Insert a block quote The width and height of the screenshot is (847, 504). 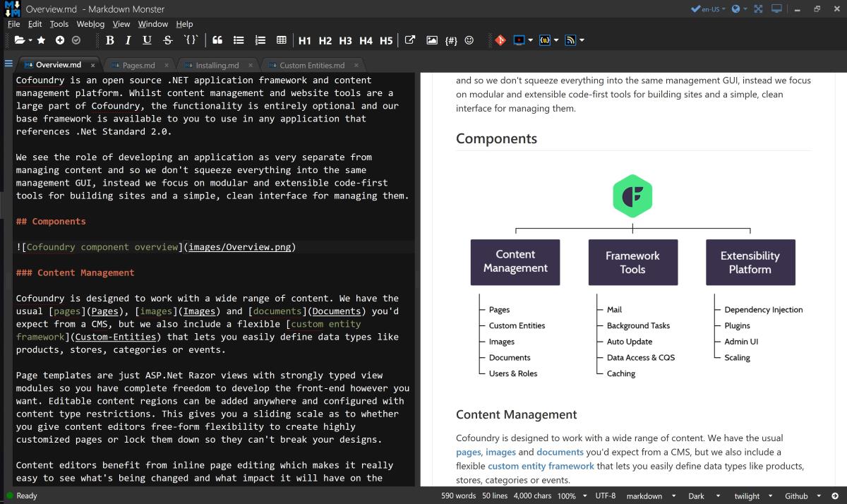pos(217,40)
